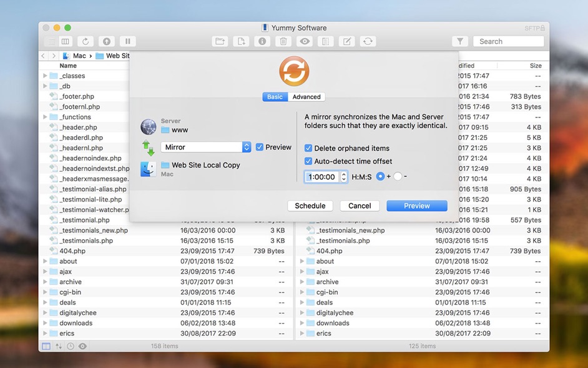588x368 pixels.
Task: Pause transfers with the pause icon
Action: tap(127, 41)
